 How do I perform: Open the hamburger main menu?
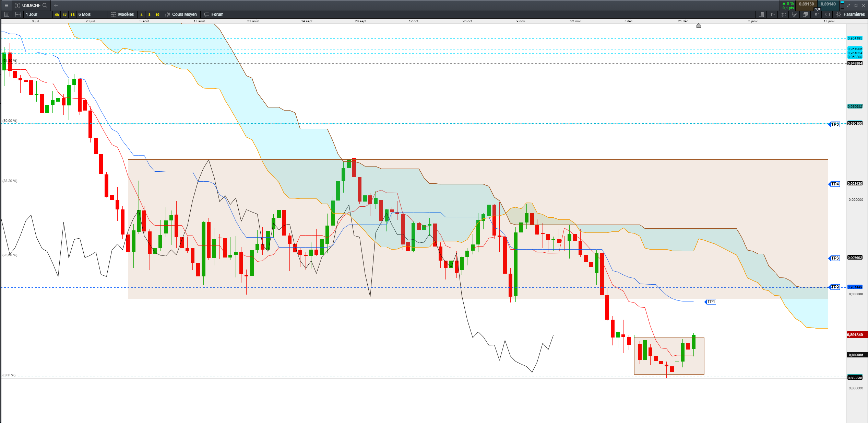[x=6, y=5]
